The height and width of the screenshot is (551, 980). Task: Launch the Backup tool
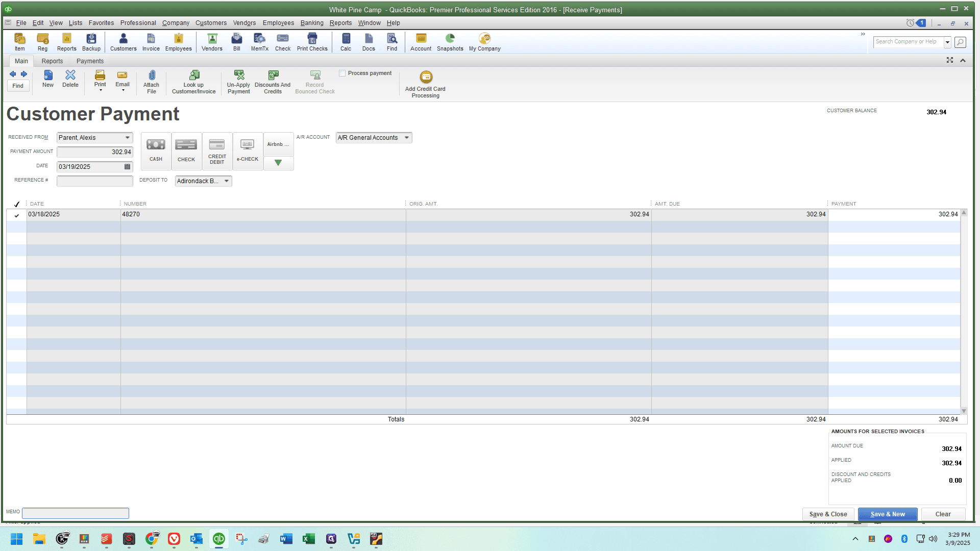coord(91,42)
